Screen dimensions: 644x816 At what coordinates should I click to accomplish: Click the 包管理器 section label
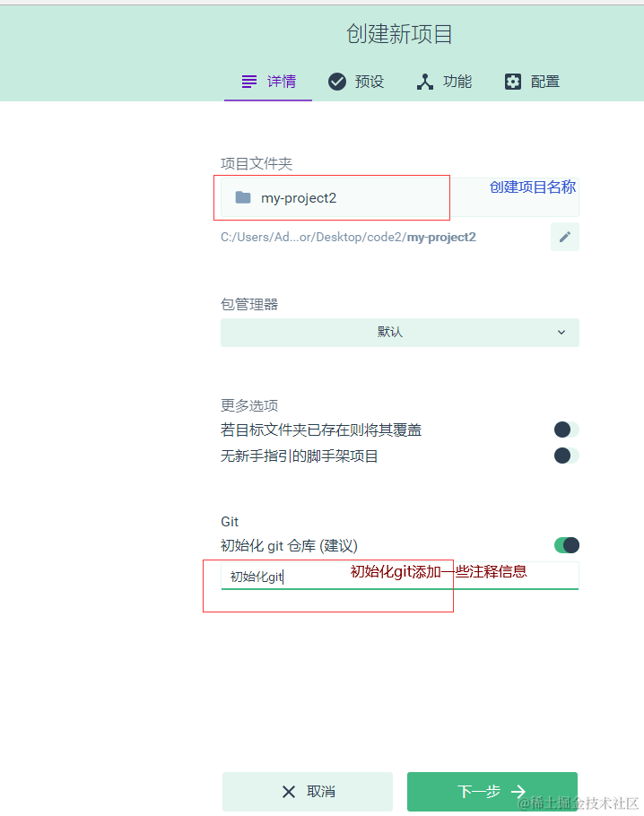point(249,304)
